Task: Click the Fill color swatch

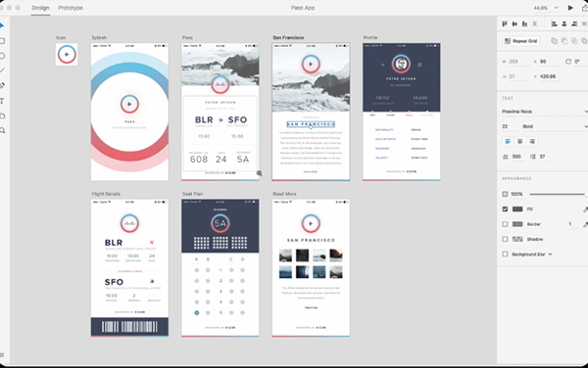Action: point(517,209)
